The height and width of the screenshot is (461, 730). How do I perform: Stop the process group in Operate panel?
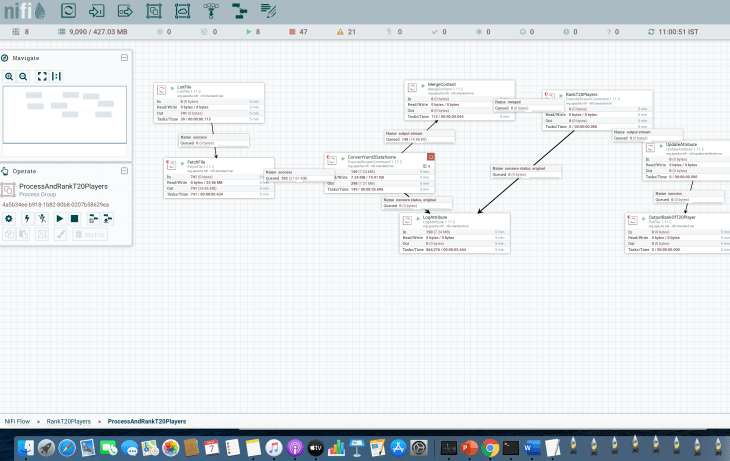74,218
